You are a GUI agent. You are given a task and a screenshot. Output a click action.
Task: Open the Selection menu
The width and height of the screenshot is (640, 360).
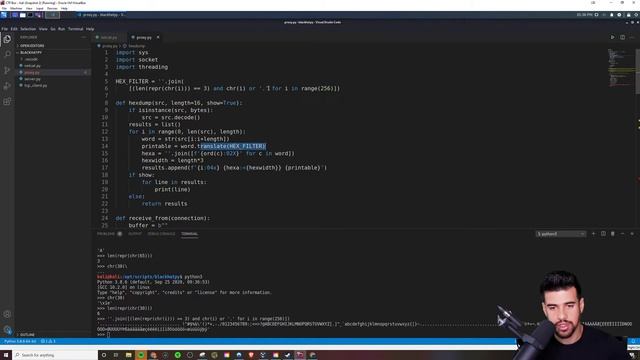[x=28, y=29]
